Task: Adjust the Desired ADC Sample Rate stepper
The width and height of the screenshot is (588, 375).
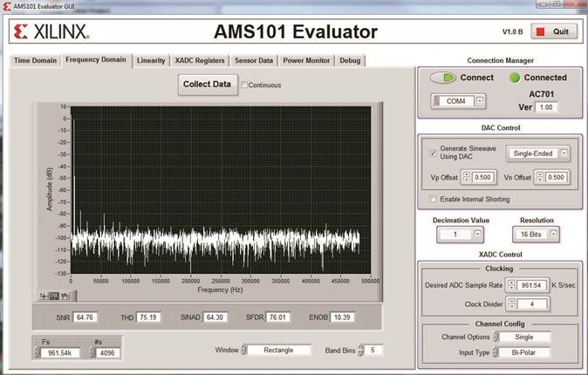Action: (511, 285)
